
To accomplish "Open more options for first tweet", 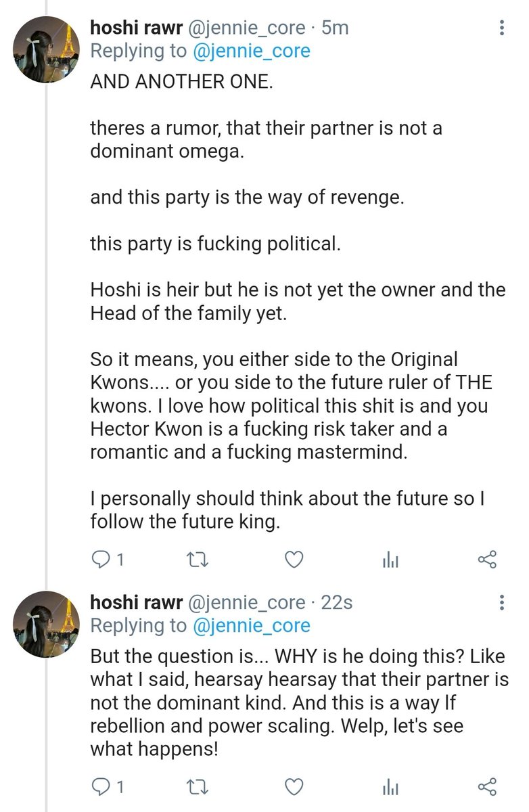I will pos(501,28).
